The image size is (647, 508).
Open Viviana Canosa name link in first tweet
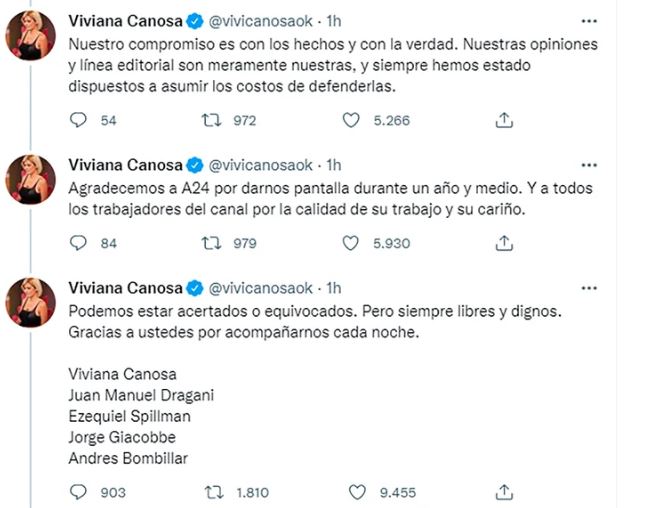click(125, 21)
